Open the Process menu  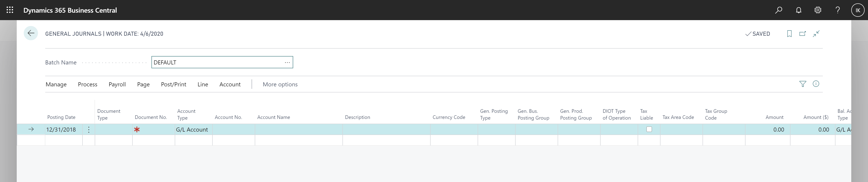click(88, 84)
